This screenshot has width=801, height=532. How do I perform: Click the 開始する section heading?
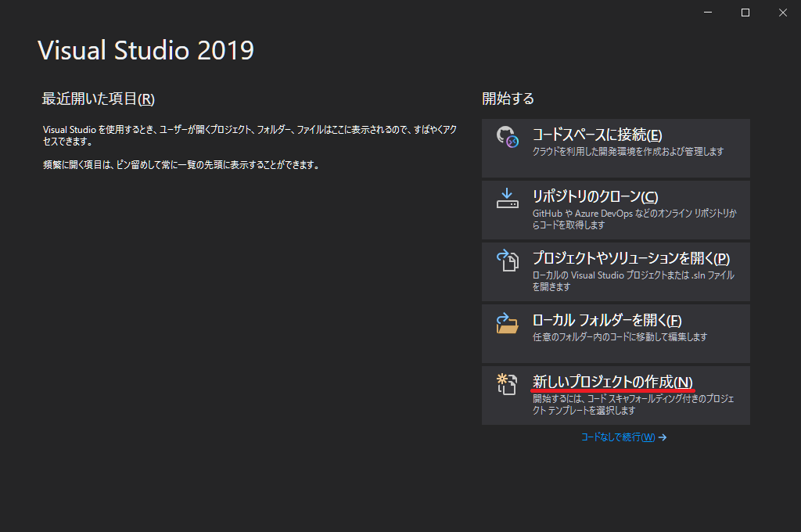(508, 99)
